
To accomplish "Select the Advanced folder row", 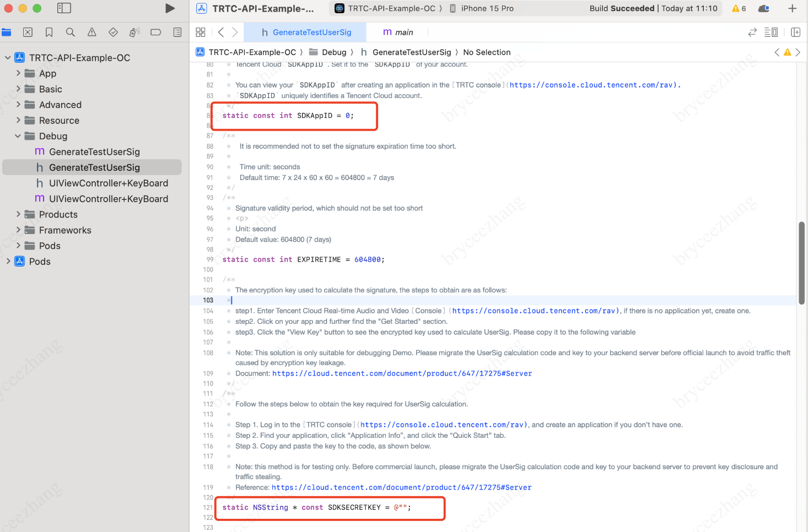I will tap(92, 105).
